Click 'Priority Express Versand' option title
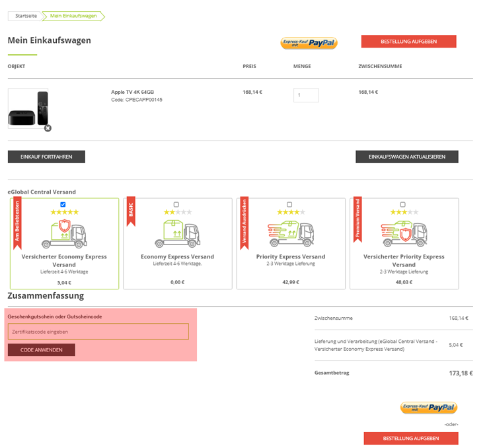489x448 pixels. pyautogui.click(x=291, y=256)
